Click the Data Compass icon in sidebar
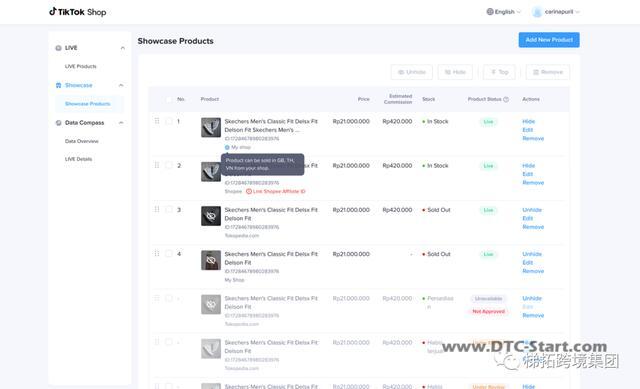 [58, 123]
